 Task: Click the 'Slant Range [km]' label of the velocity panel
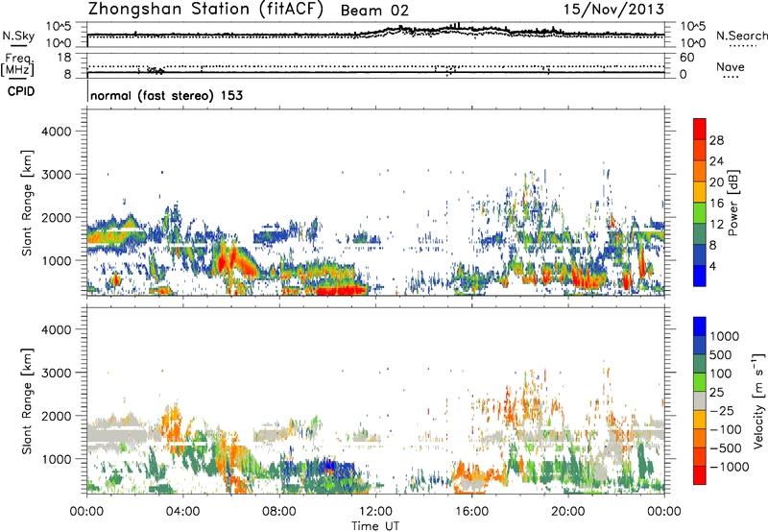[x=27, y=400]
